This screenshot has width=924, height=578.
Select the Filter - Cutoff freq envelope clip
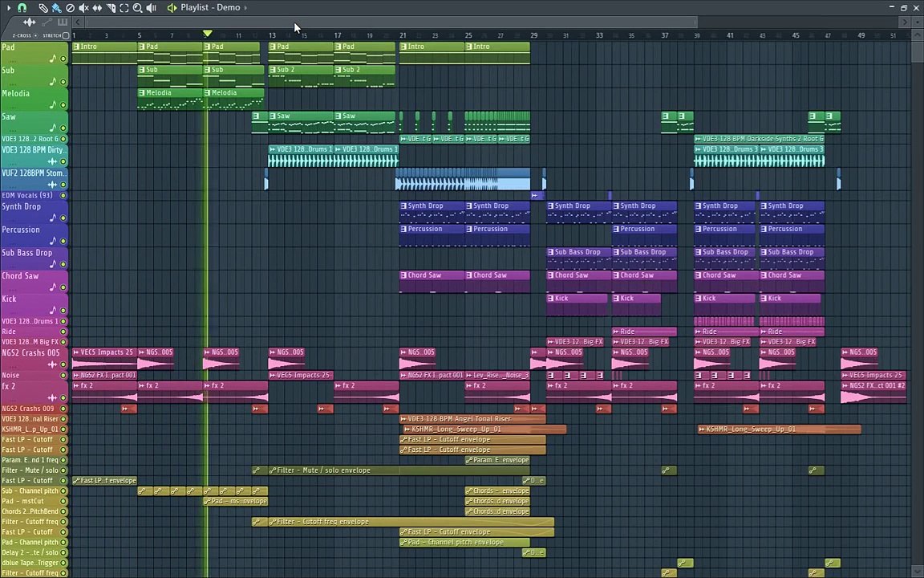point(411,521)
